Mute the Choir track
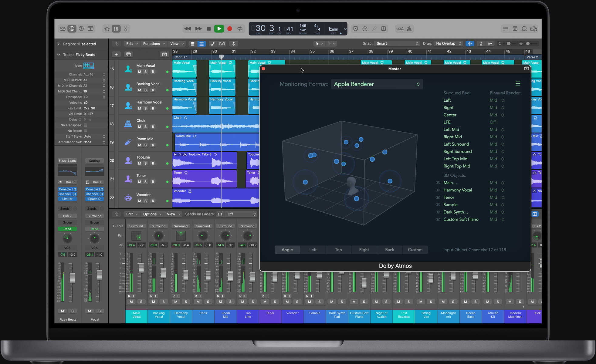596x364 pixels. coord(139,127)
